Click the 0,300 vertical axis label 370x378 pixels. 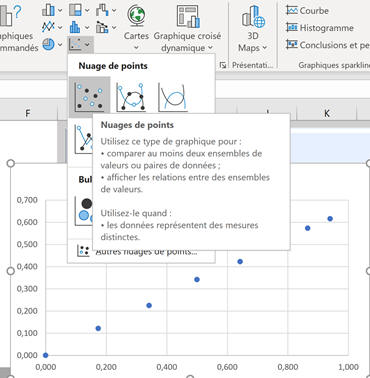point(27,289)
